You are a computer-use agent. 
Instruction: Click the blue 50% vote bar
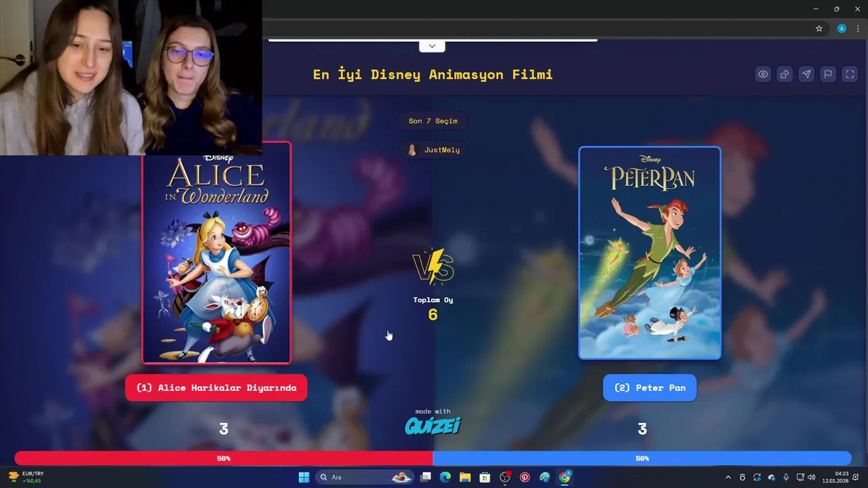point(642,458)
